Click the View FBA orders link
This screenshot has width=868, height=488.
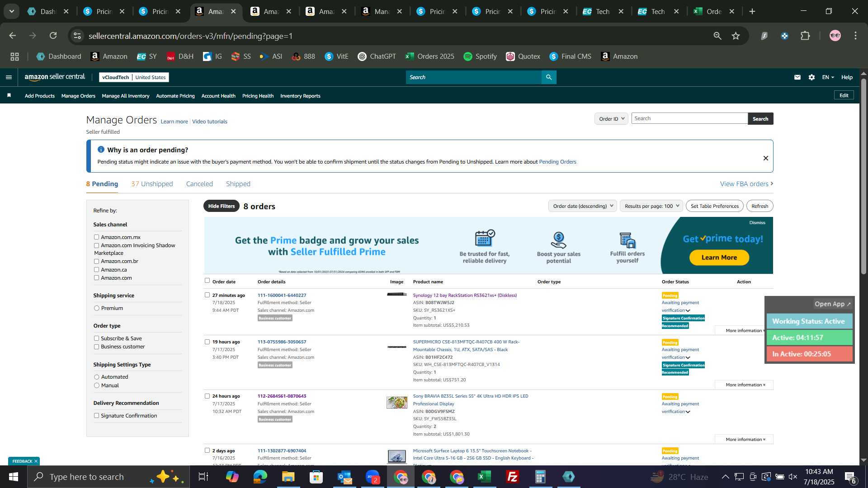(x=746, y=184)
